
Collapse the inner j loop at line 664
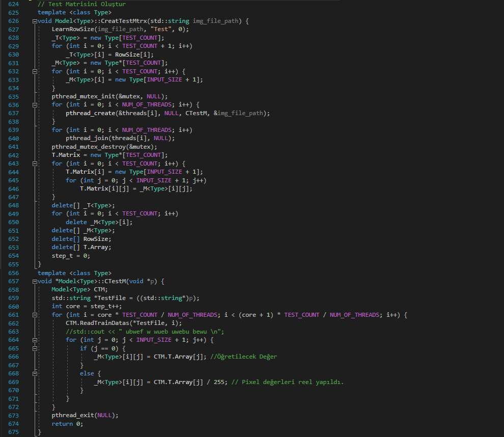pyautogui.click(x=35, y=340)
